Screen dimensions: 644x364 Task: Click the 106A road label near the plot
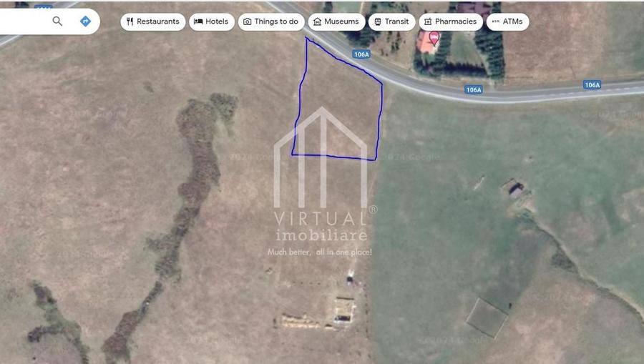361,54
